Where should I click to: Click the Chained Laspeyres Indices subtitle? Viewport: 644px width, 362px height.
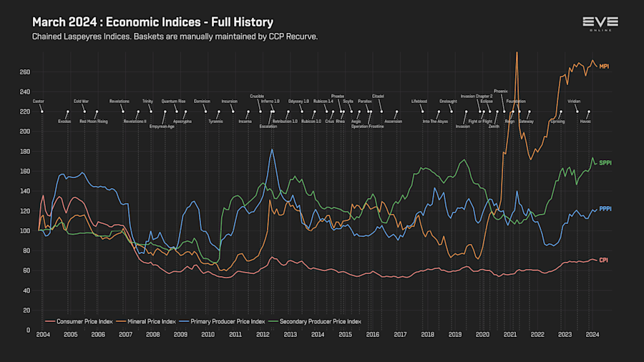click(x=175, y=36)
